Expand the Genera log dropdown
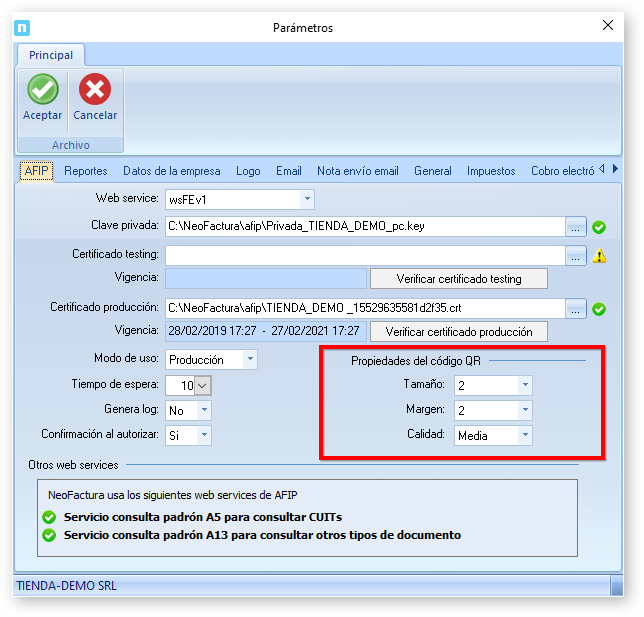The height and width of the screenshot is (617, 644). click(x=204, y=410)
